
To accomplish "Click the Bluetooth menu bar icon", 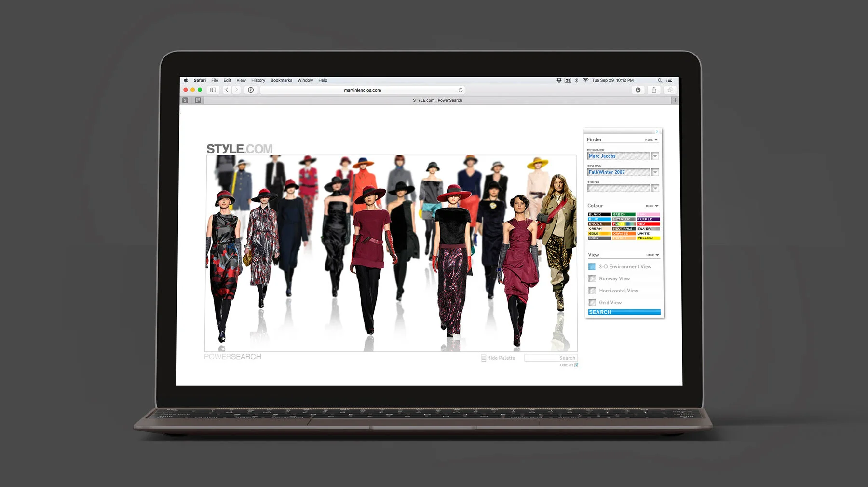I will click(577, 80).
